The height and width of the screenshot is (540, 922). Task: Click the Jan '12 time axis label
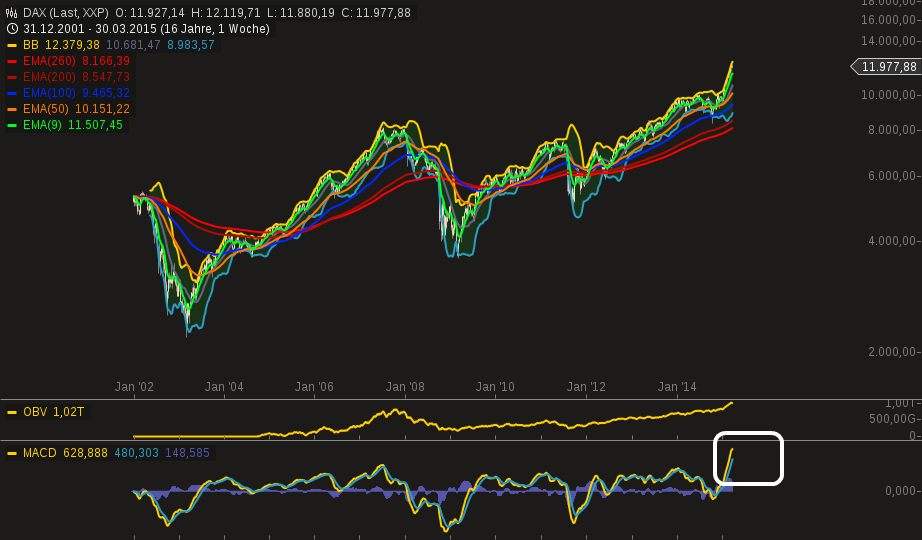point(586,386)
